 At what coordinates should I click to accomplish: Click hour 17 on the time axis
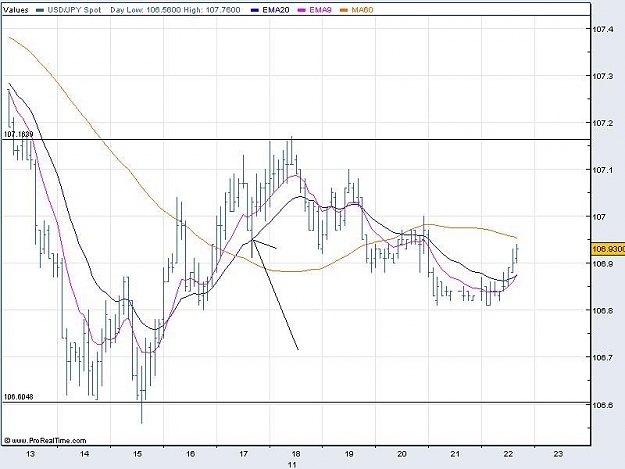243,454
